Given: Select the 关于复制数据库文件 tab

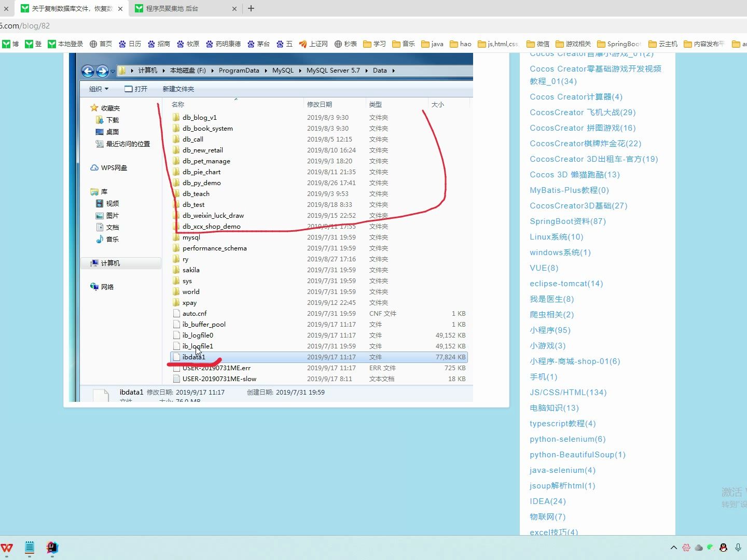Looking at the screenshot, I should tap(72, 9).
